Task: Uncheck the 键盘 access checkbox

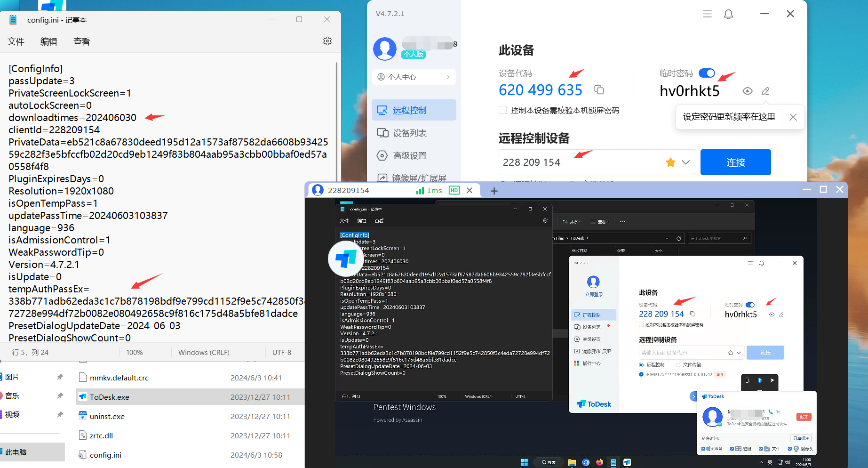Action: (x=732, y=449)
